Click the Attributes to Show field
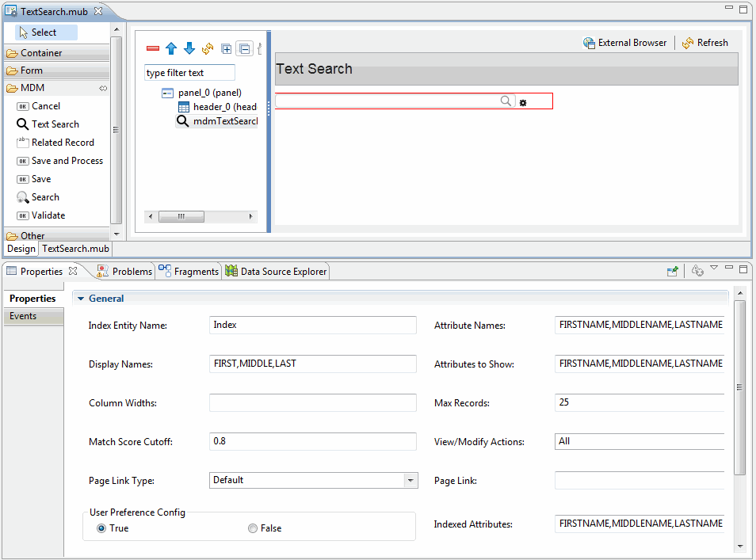Screen dimensions: 756x560 coord(640,364)
